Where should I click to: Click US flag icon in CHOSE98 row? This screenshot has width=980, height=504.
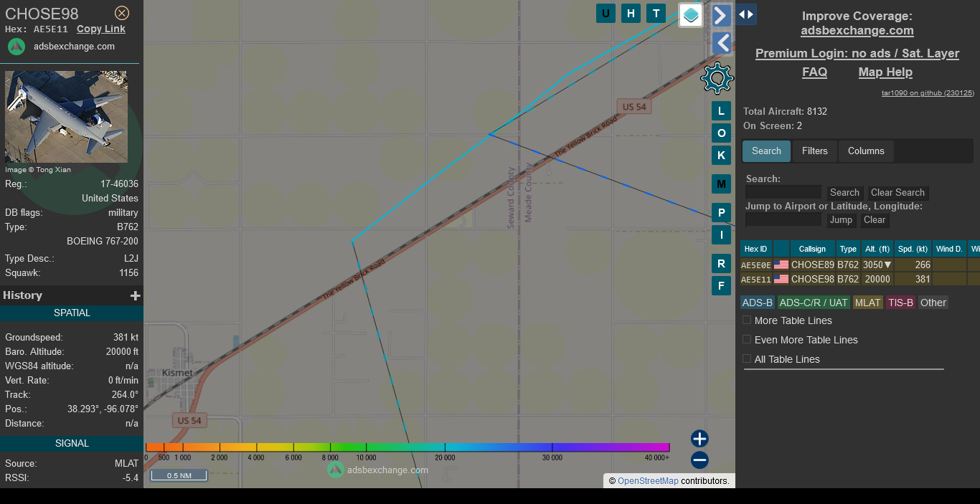(781, 279)
